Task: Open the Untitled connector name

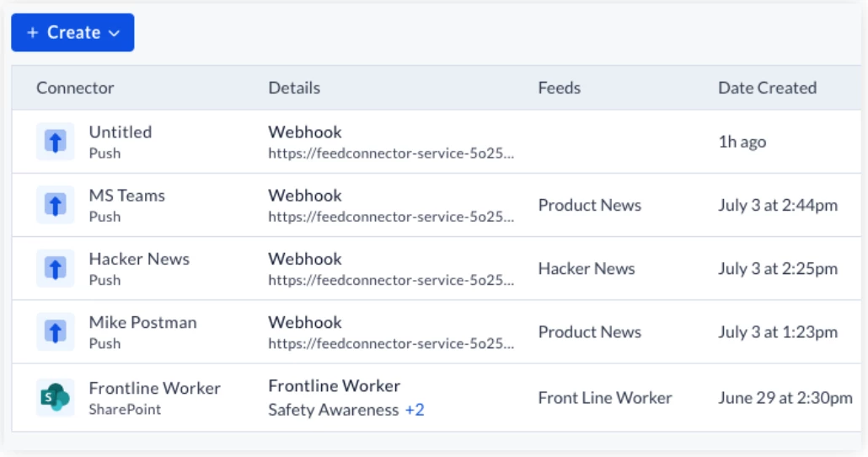Action: coord(121,132)
